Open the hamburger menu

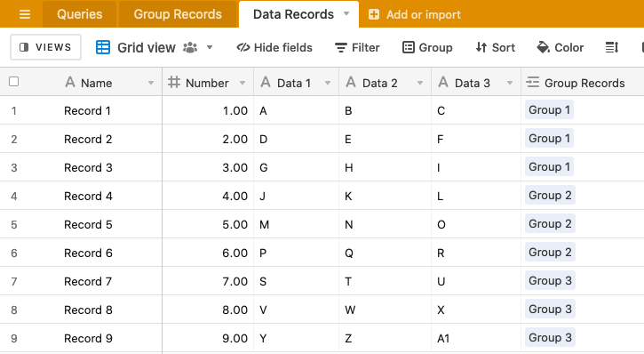(25, 14)
